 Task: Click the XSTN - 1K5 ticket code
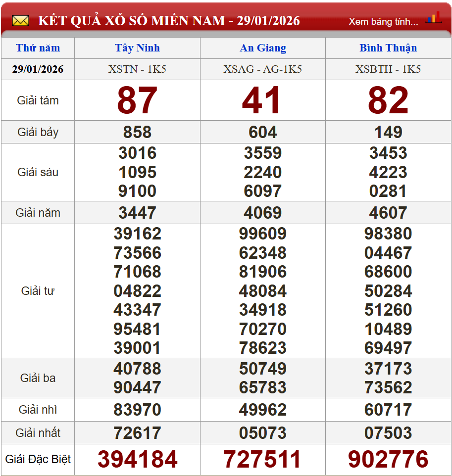coord(137,69)
